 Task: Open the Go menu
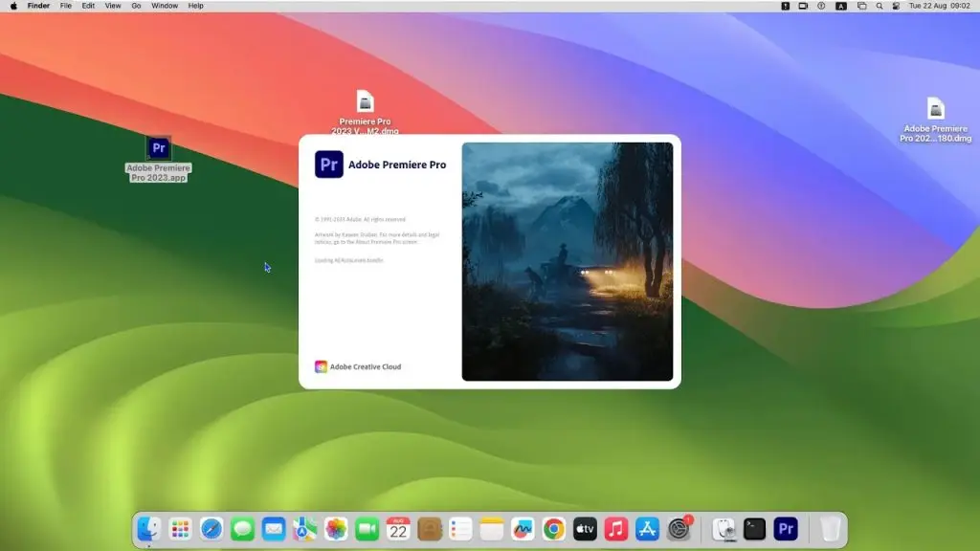(x=136, y=6)
